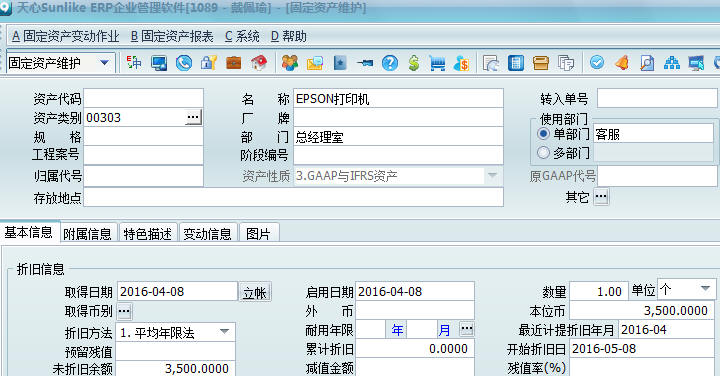The width and height of the screenshot is (720, 376).
Task: Click the pushpin toolbar icon
Action: click(x=365, y=63)
